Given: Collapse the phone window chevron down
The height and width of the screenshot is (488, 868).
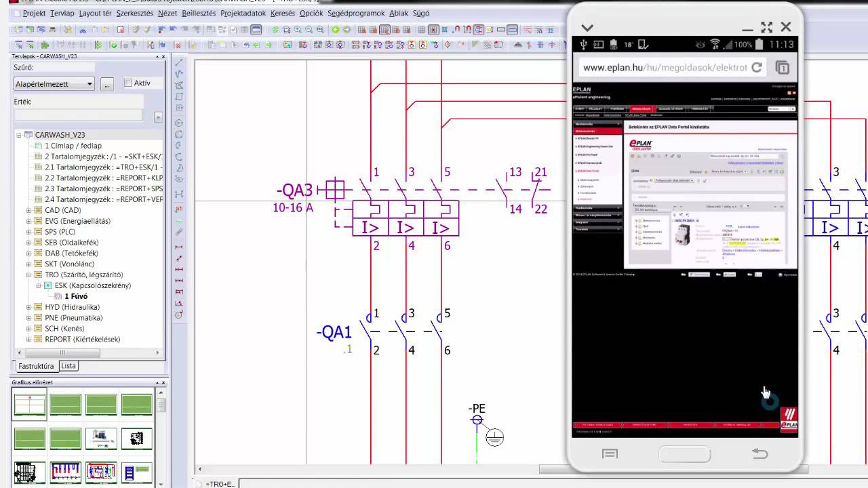Looking at the screenshot, I should 587,28.
